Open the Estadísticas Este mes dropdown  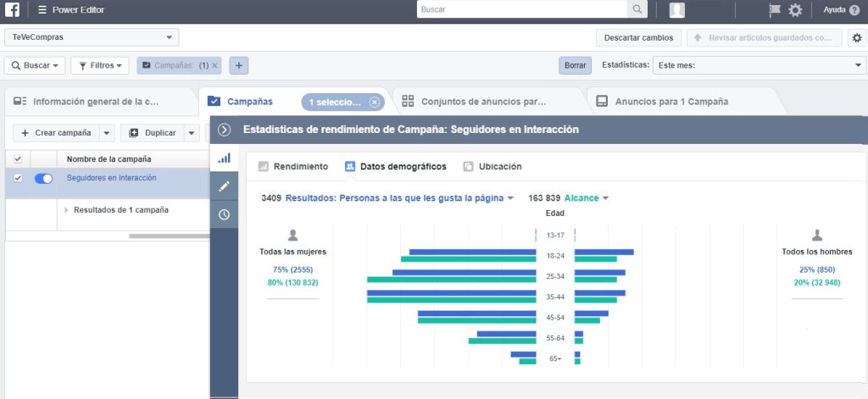tap(759, 65)
